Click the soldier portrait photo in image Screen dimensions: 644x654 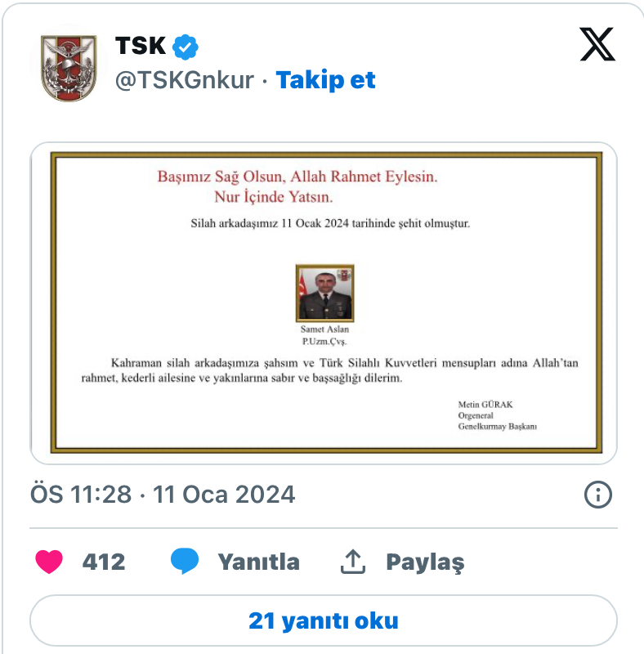pos(325,293)
